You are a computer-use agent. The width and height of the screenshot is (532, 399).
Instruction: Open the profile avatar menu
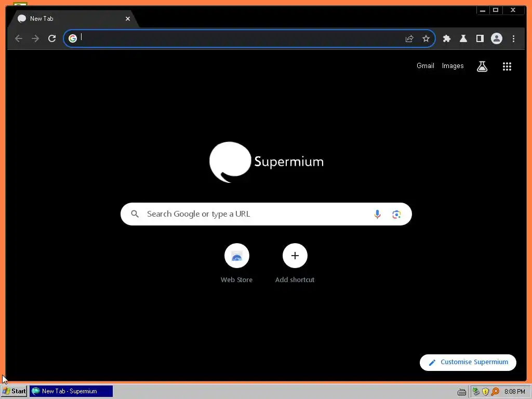click(496, 38)
